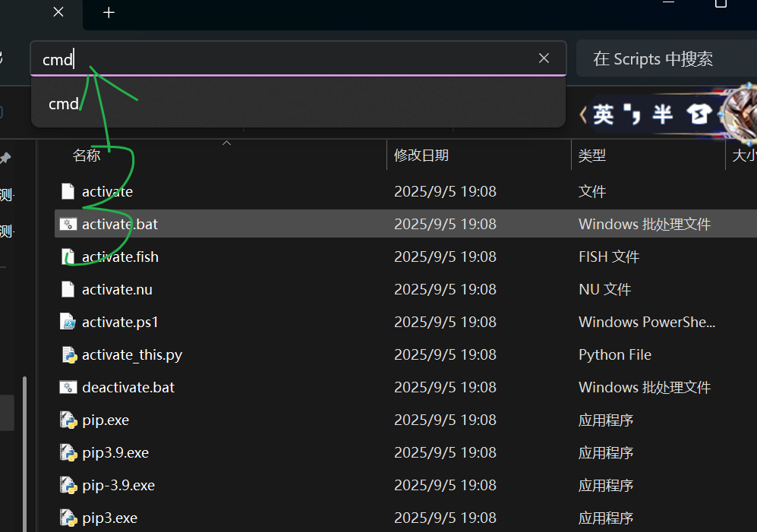Click the pip3.exe application icon
The image size is (757, 532).
click(68, 518)
